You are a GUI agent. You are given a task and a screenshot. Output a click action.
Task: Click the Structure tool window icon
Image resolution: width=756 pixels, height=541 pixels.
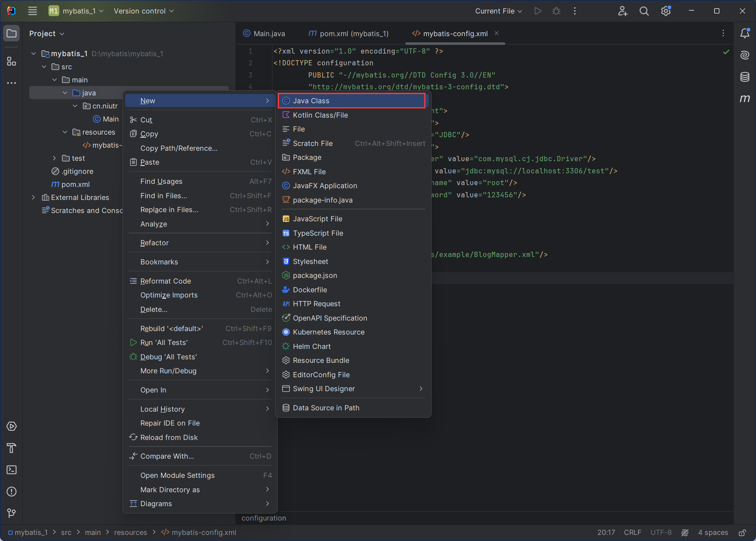coord(12,61)
